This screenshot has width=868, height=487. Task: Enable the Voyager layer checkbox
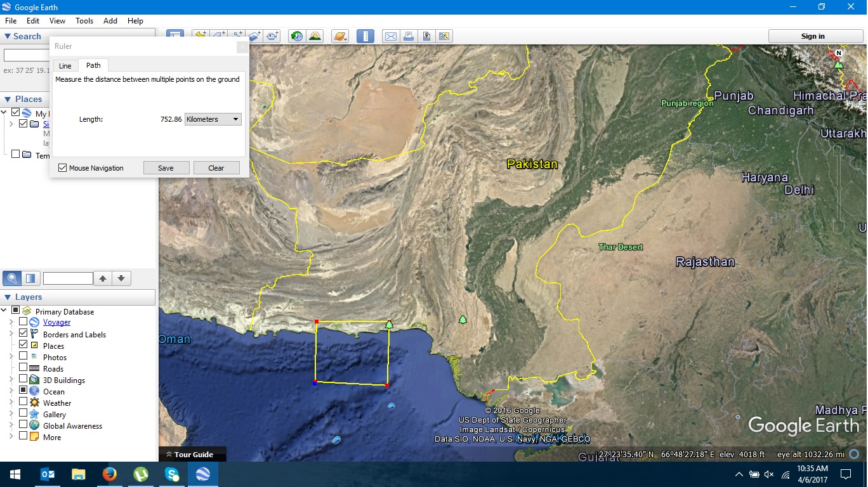click(x=23, y=322)
